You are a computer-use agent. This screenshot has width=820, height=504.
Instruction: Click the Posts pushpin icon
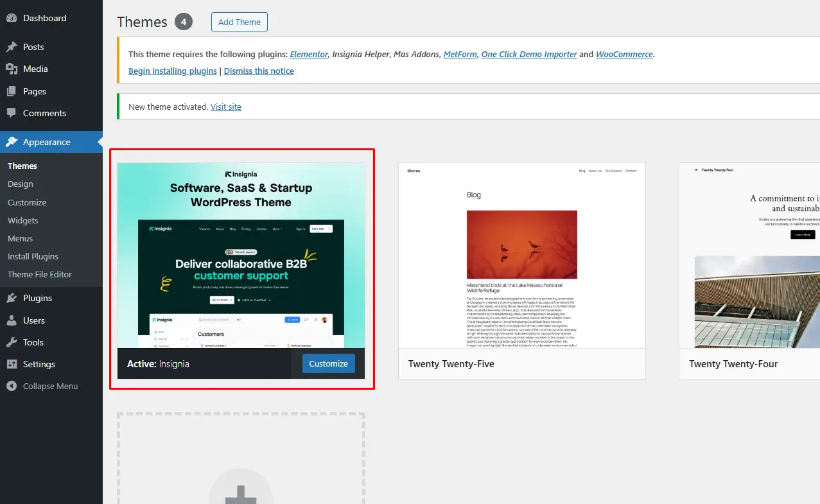pyautogui.click(x=12, y=47)
